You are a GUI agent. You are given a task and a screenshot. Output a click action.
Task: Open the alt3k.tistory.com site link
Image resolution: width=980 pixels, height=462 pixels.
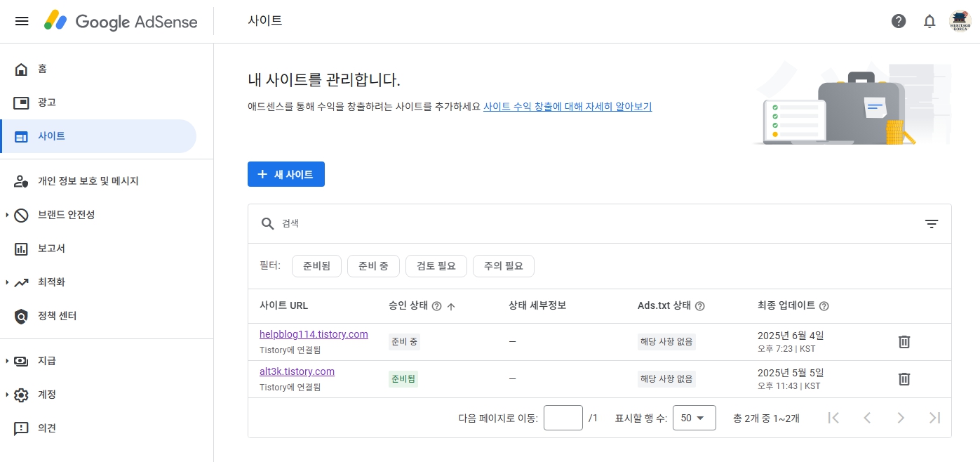(x=297, y=371)
